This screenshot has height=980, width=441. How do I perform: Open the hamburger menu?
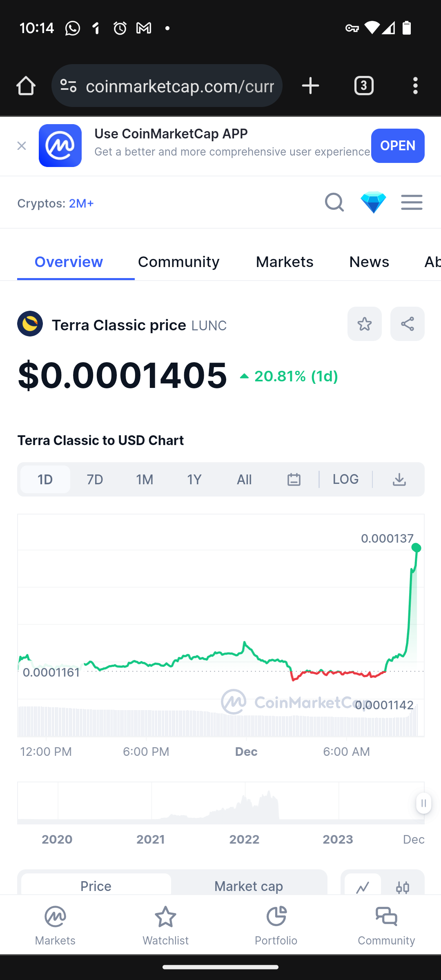[x=412, y=202]
